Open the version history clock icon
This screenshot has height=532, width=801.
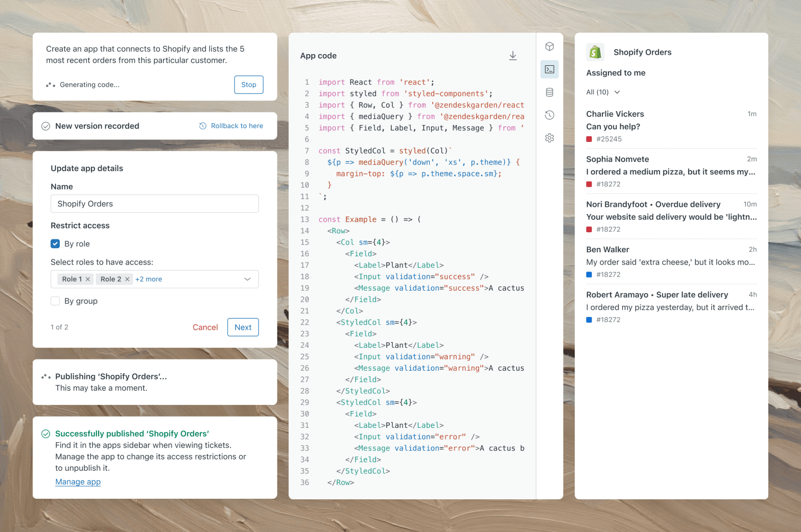pos(550,115)
